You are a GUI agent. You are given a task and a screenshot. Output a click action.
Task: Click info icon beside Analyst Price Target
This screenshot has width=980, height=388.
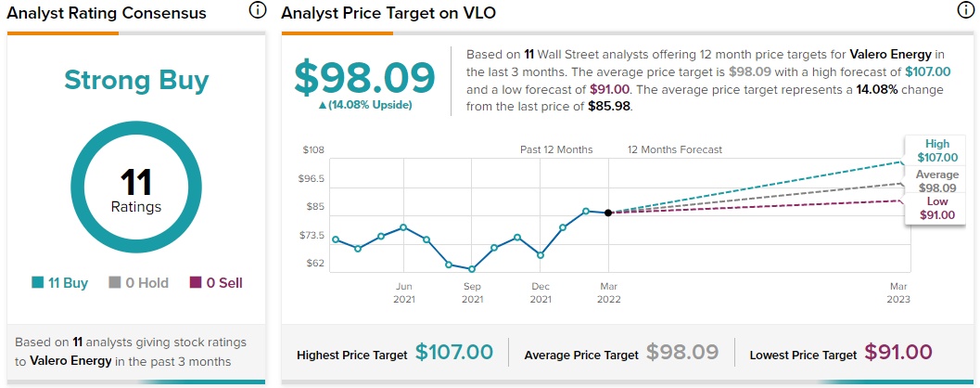pyautogui.click(x=966, y=12)
